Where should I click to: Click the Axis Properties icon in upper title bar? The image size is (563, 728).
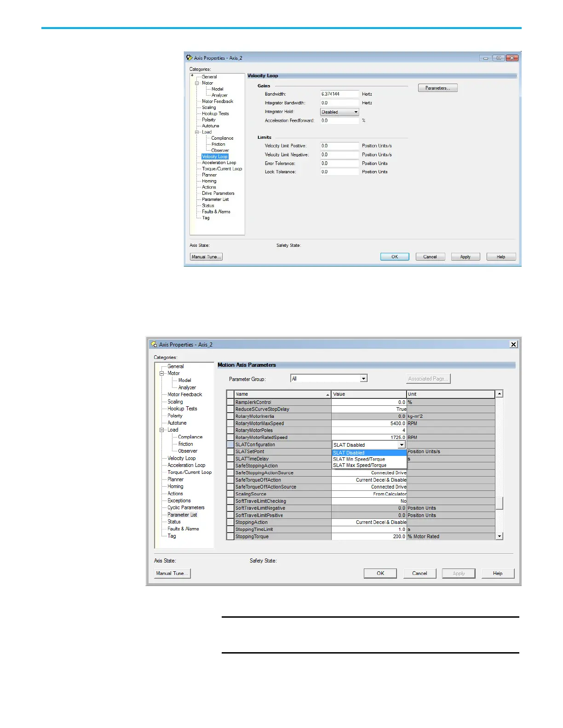(x=189, y=57)
